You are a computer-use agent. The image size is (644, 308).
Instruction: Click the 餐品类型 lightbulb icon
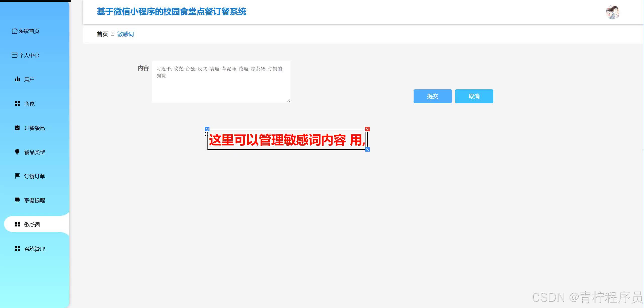coord(17,152)
